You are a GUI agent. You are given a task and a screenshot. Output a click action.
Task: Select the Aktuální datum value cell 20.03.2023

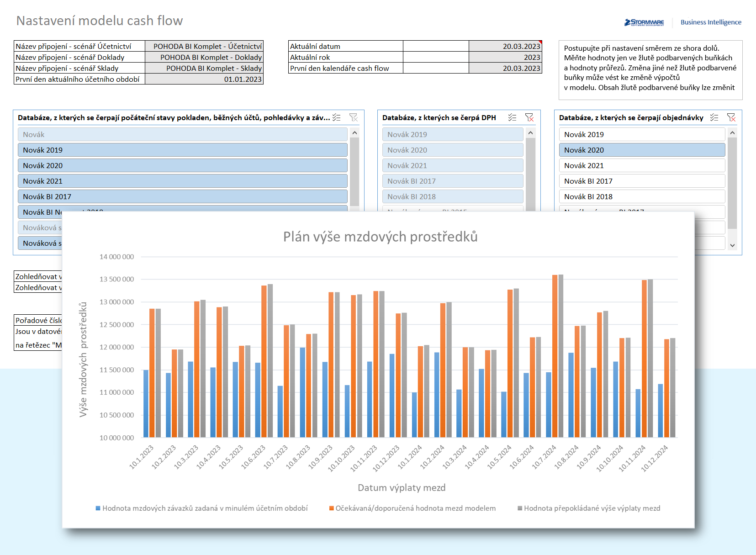505,46
